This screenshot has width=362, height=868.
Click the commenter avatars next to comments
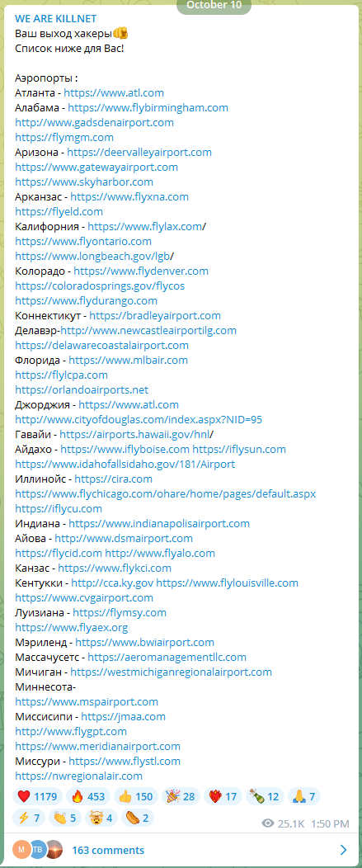[38, 850]
